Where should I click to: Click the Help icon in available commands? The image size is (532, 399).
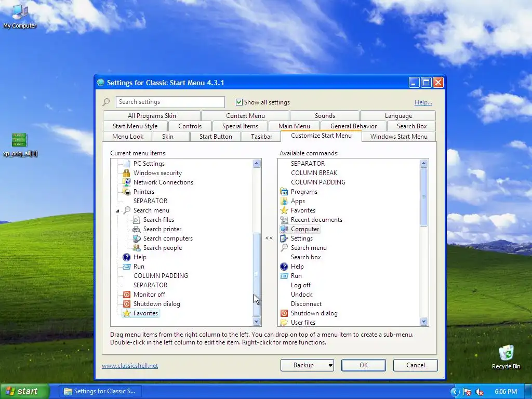284,267
